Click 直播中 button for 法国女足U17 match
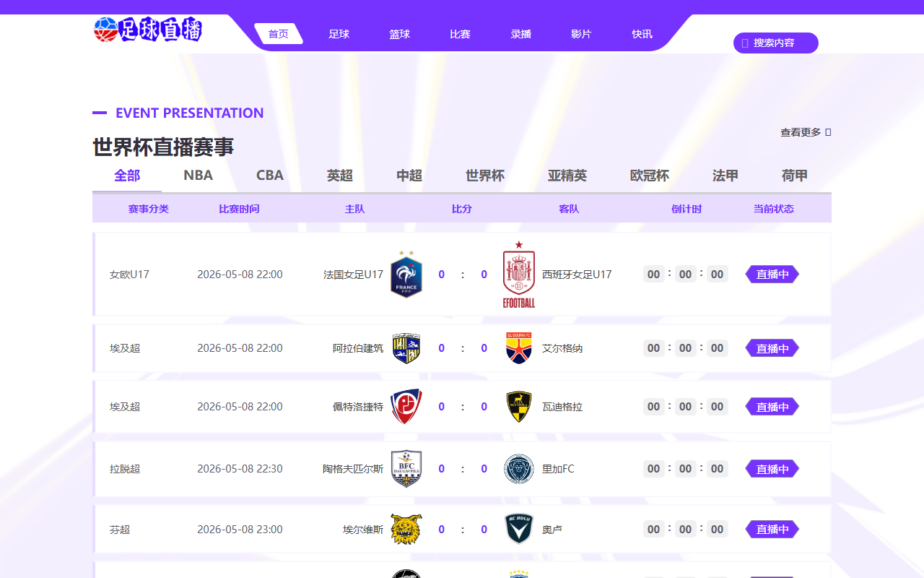Viewport: 924px width, 578px height. (772, 275)
